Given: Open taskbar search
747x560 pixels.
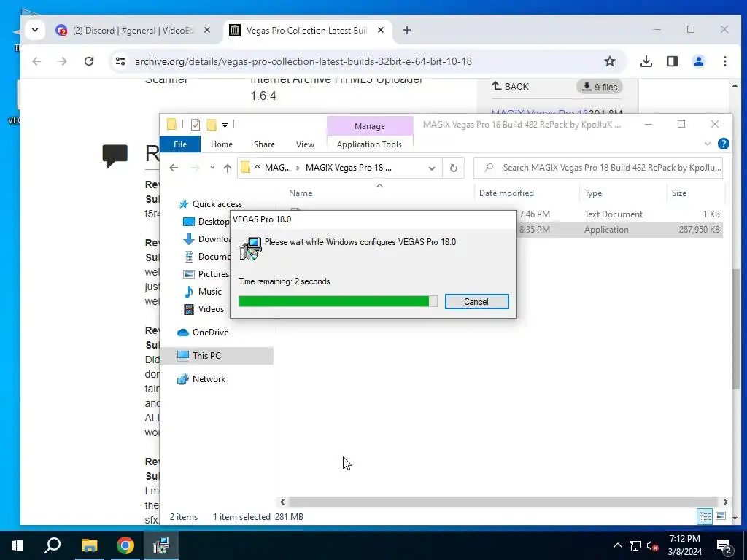Looking at the screenshot, I should tap(53, 545).
